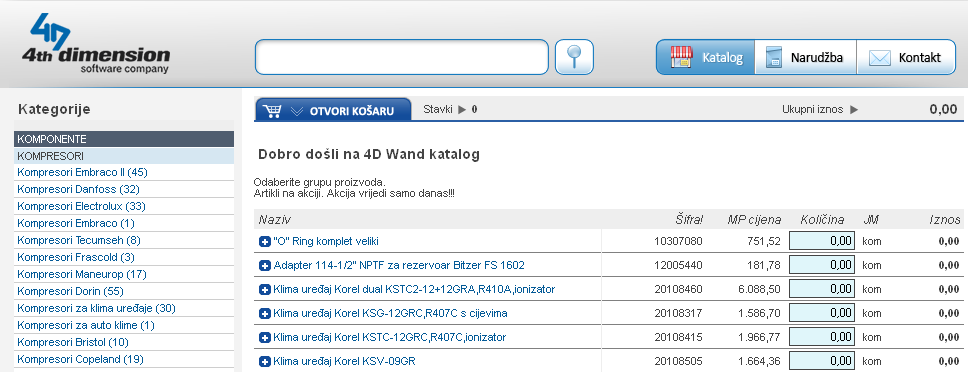Open product "O" Ring komplet veliki

pos(326,242)
